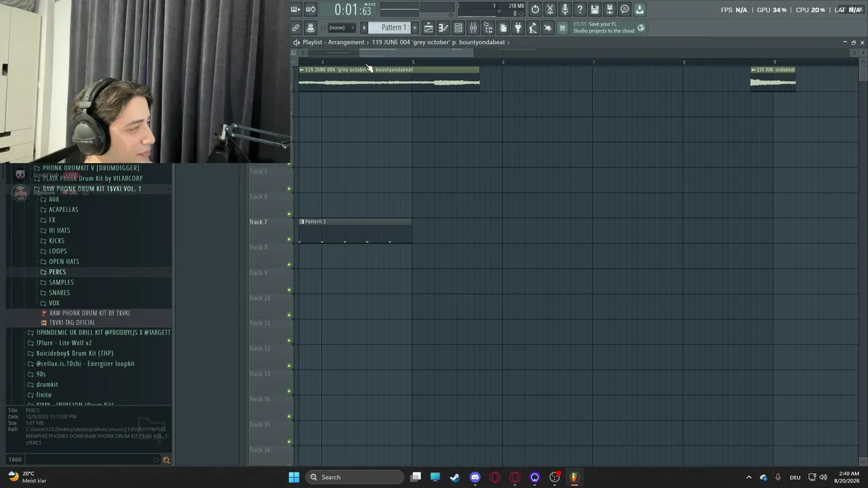Click Playlist - Arrangement breadcrumb

(x=333, y=42)
